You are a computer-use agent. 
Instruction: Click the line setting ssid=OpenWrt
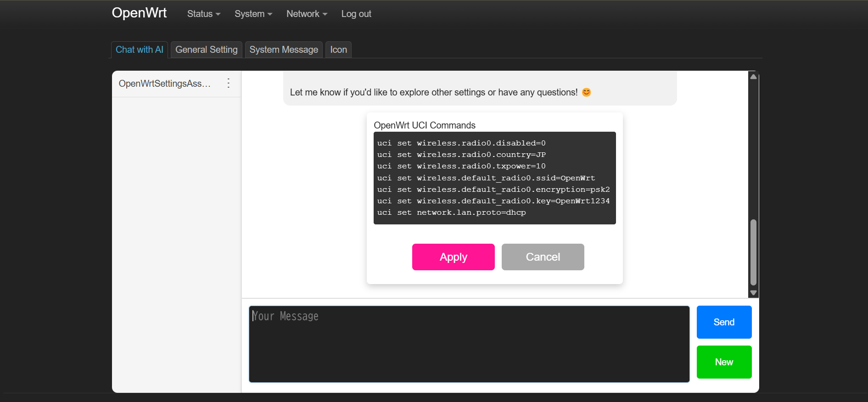[x=486, y=178]
